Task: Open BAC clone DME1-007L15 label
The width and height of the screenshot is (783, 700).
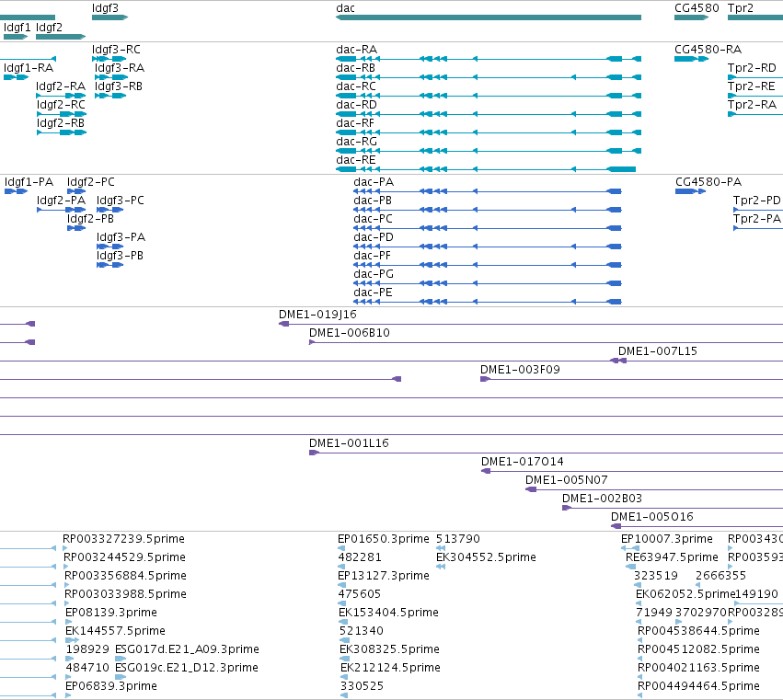Action: tap(658, 351)
